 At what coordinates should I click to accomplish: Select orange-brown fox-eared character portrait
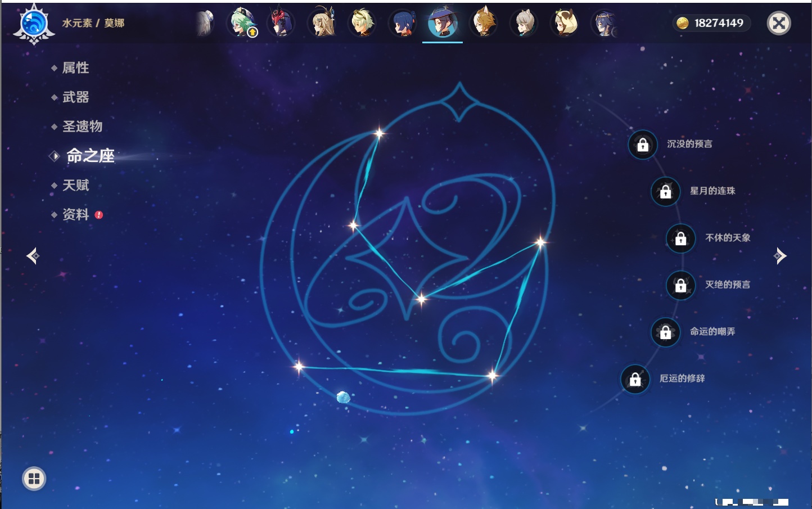coord(483,23)
